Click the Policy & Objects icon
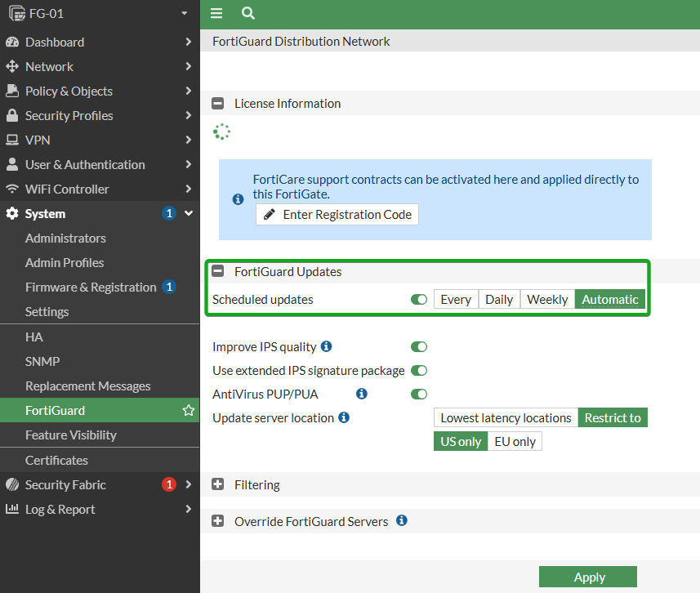Screen dimensions: 700x593 click(x=12, y=91)
